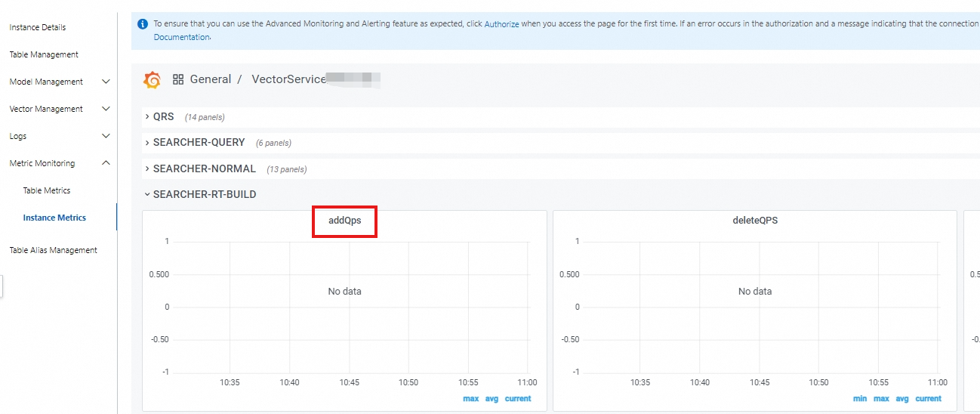Click 'No data' in deleteQPS chart
Viewport: 980px width, 414px height.
pos(755,292)
